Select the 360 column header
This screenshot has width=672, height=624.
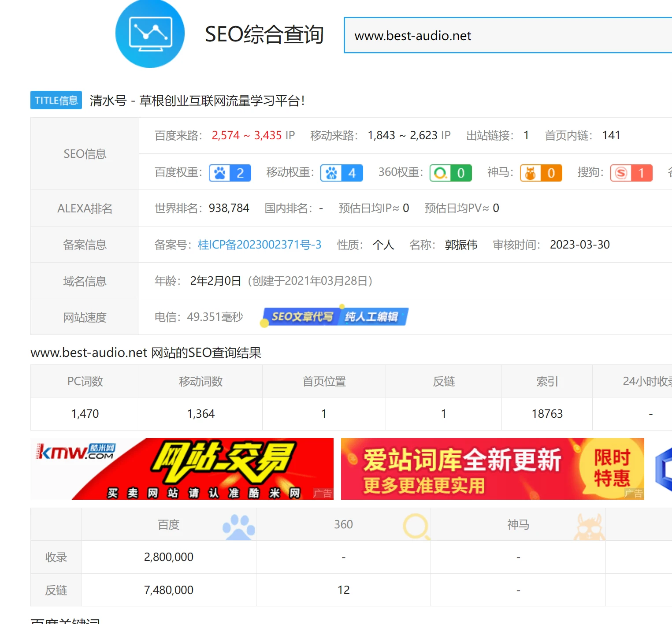click(343, 524)
